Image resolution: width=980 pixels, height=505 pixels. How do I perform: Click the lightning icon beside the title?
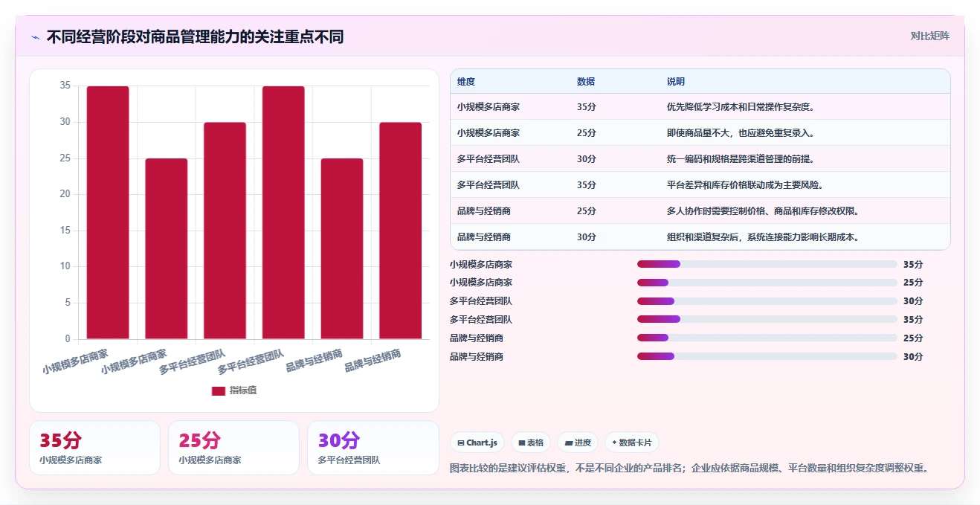(x=35, y=37)
